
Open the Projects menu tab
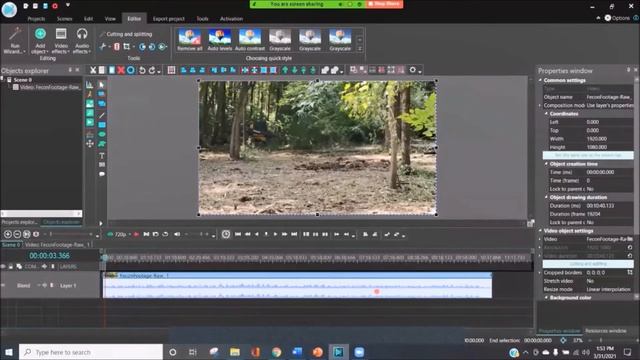(36, 19)
